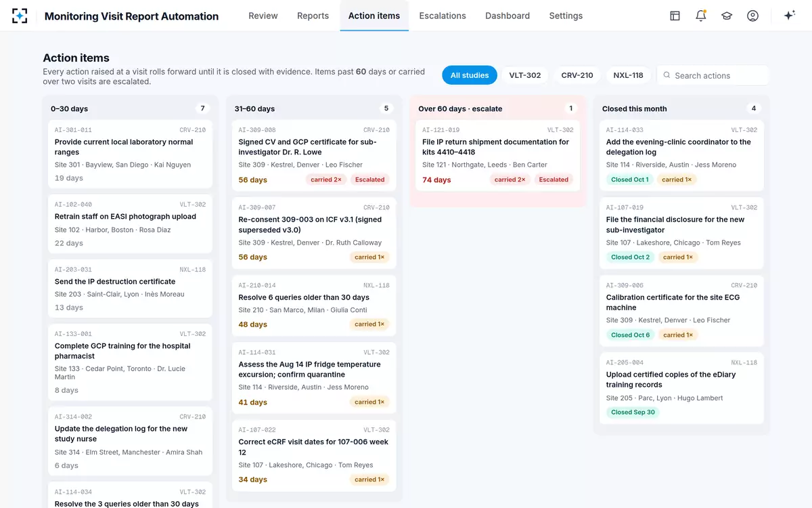This screenshot has width=812, height=508.
Task: Click Closed Oct 1 badge
Action: tap(630, 179)
